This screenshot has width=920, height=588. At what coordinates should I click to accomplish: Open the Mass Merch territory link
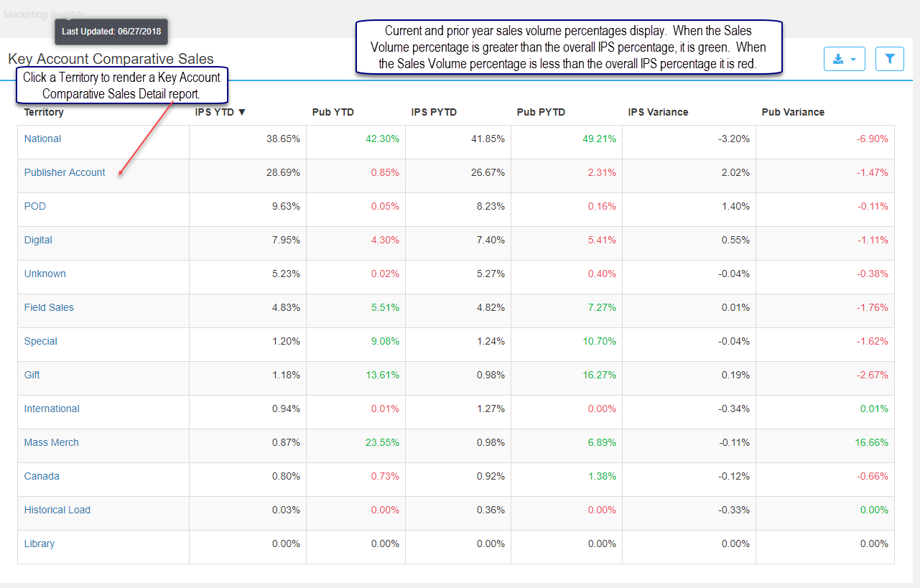pos(51,442)
